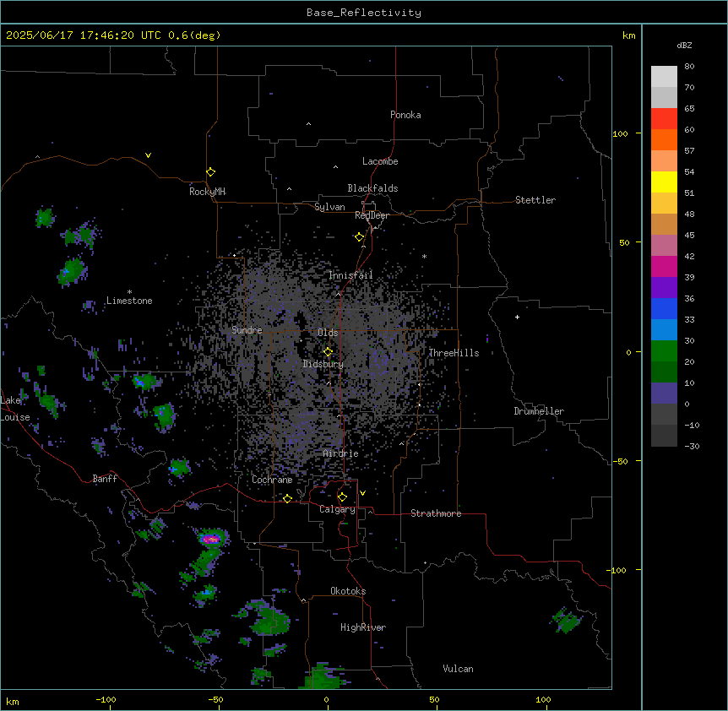
Task: Click the Didsbury town label
Action: coord(323,364)
